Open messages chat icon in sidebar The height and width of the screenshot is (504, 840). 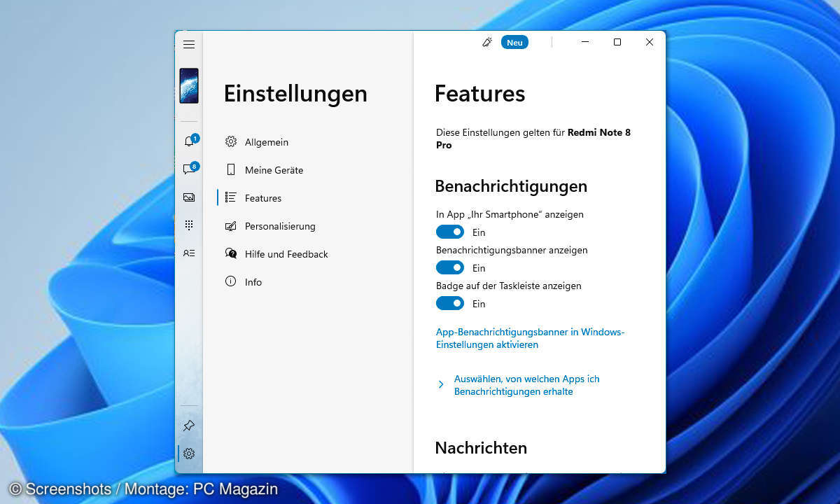(x=189, y=169)
